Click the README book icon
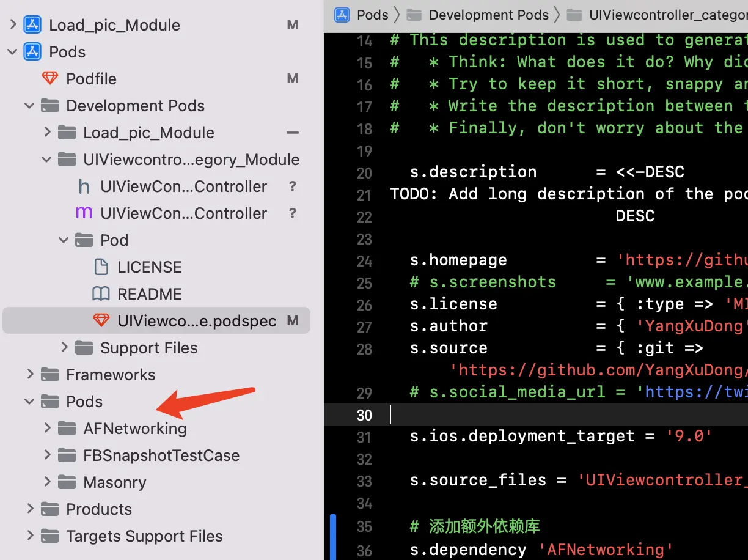The height and width of the screenshot is (560, 748). pos(101,294)
